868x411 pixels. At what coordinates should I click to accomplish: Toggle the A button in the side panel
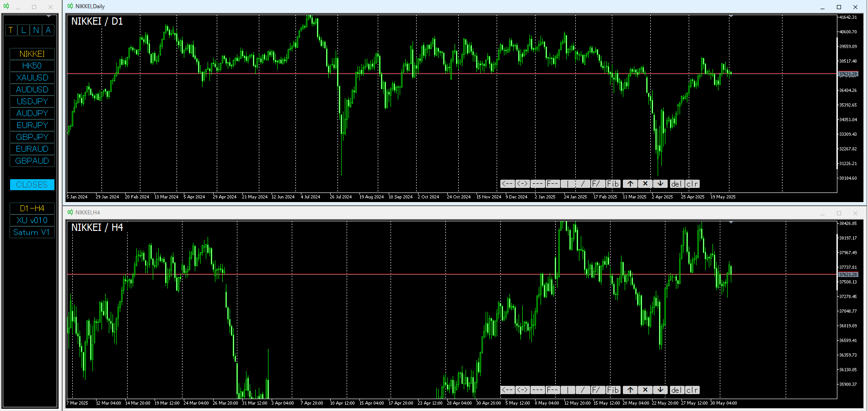tap(48, 30)
